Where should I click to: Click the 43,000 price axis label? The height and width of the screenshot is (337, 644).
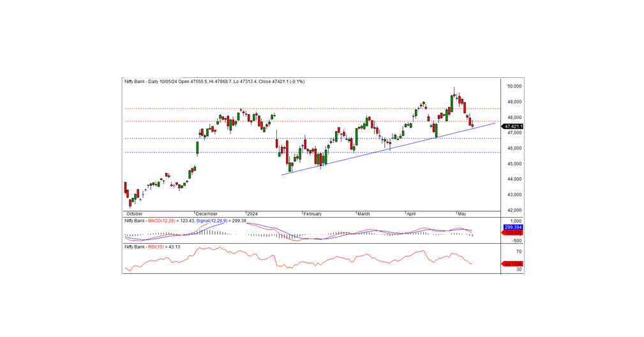514,195
